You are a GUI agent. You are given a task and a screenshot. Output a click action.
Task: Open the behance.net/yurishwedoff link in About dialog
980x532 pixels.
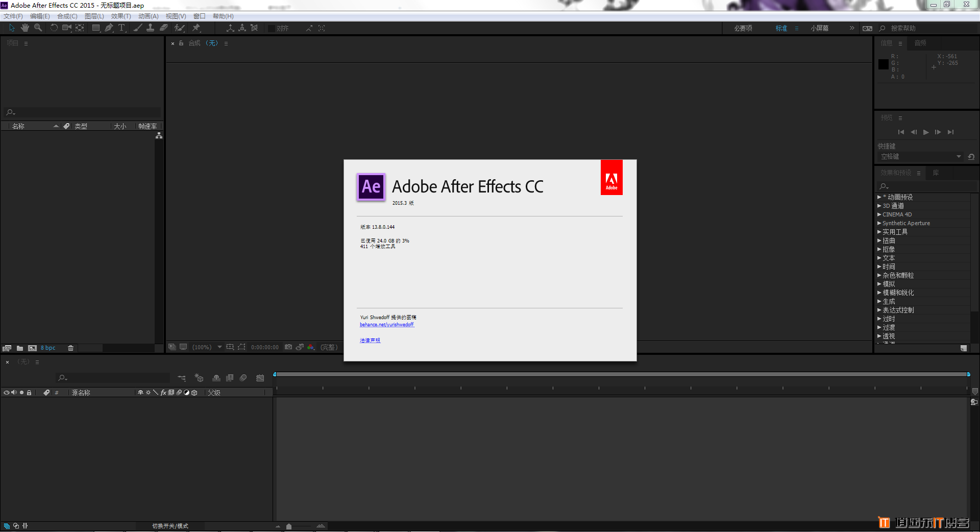click(387, 325)
